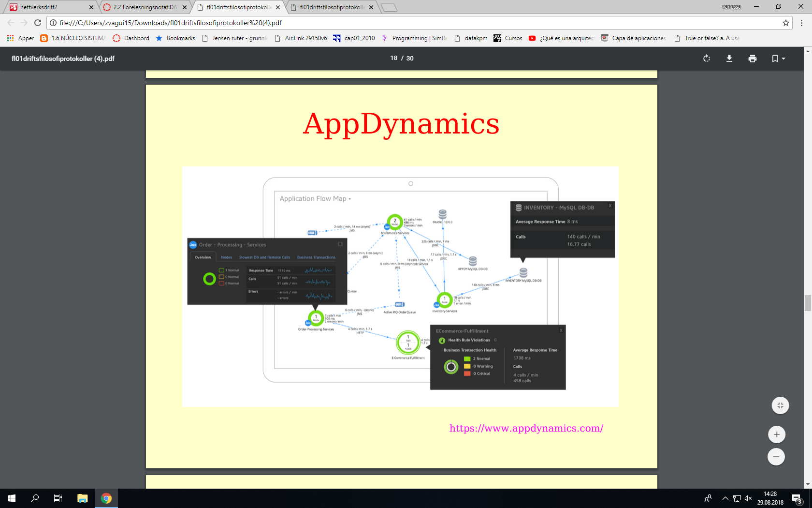The image size is (812, 508).
Task: Click the fit to page button
Action: coord(780,405)
